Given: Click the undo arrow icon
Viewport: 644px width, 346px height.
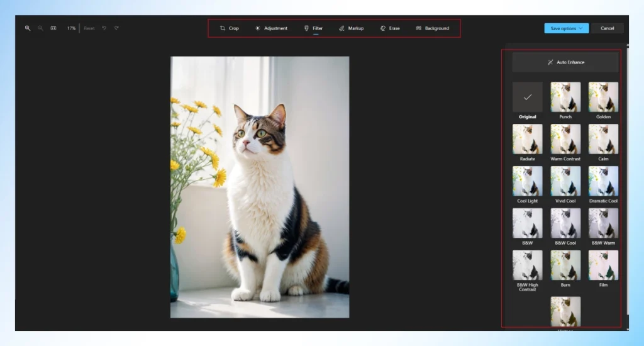Looking at the screenshot, I should pyautogui.click(x=104, y=28).
